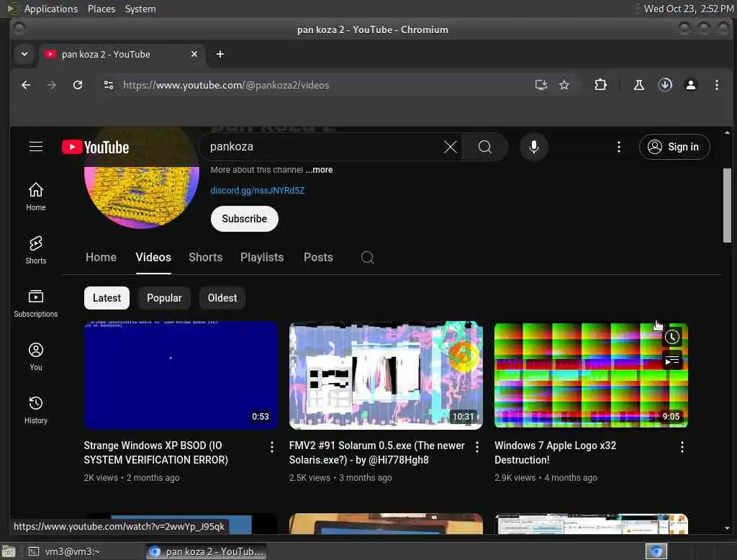Open Strange Windows XP BSOD video title
Screen dimensions: 737x560
[x=156, y=452]
